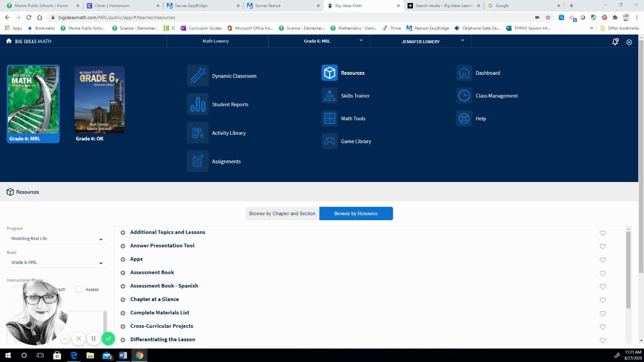Open the Skills Trainer icon

[x=330, y=96]
